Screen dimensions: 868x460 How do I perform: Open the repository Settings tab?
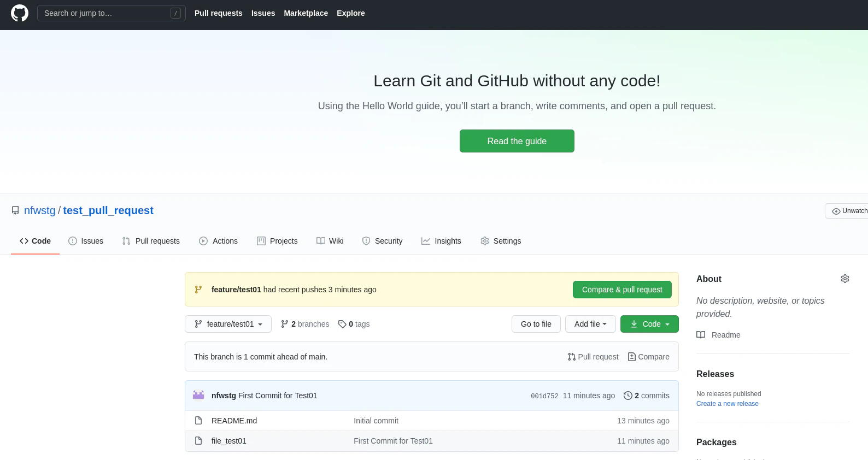pos(501,241)
